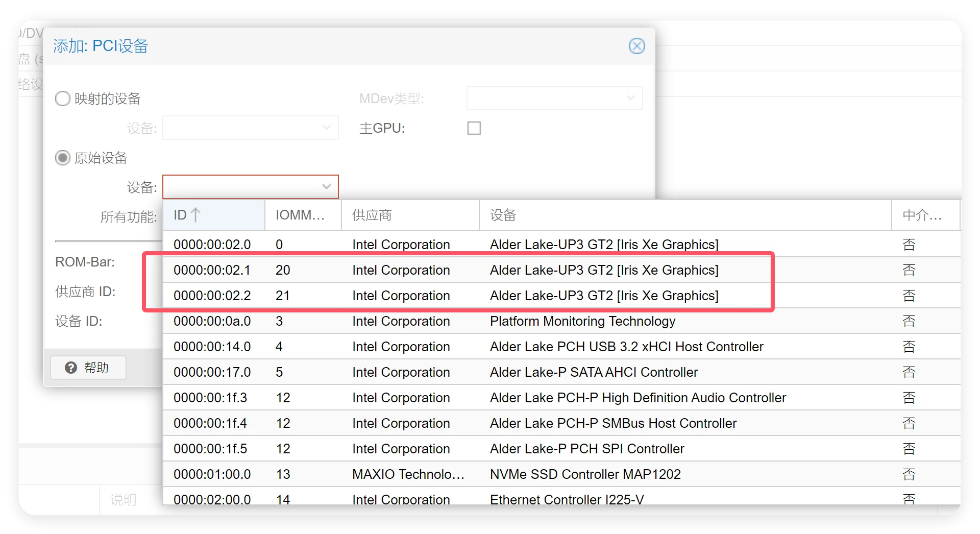980x534 pixels.
Task: Select device 0000:01:00.0
Action: [x=561, y=474]
